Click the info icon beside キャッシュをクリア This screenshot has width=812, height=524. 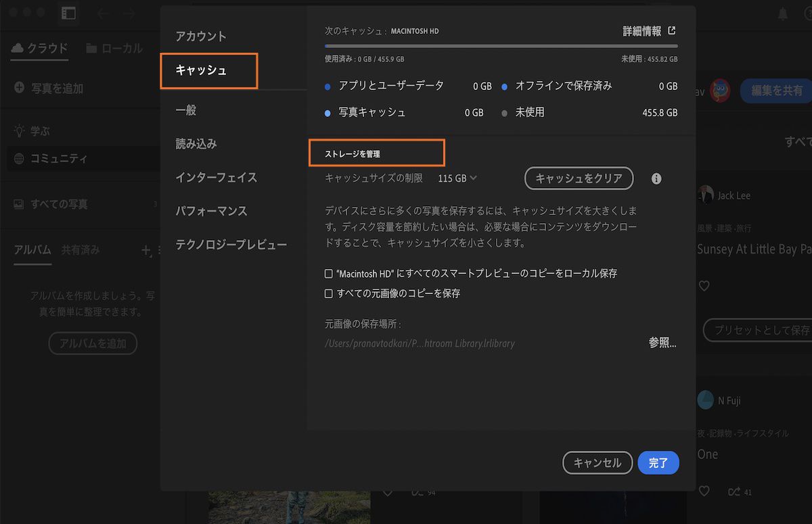coord(655,178)
